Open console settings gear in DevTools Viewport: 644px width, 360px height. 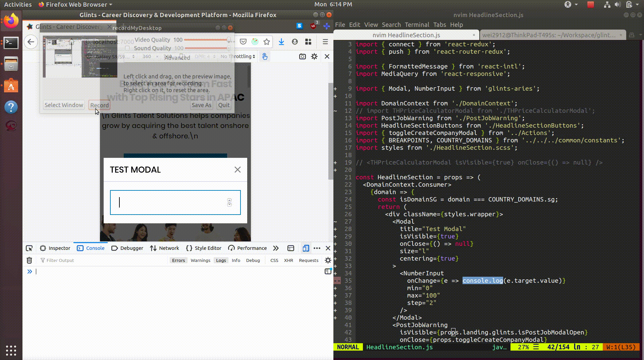click(328, 260)
